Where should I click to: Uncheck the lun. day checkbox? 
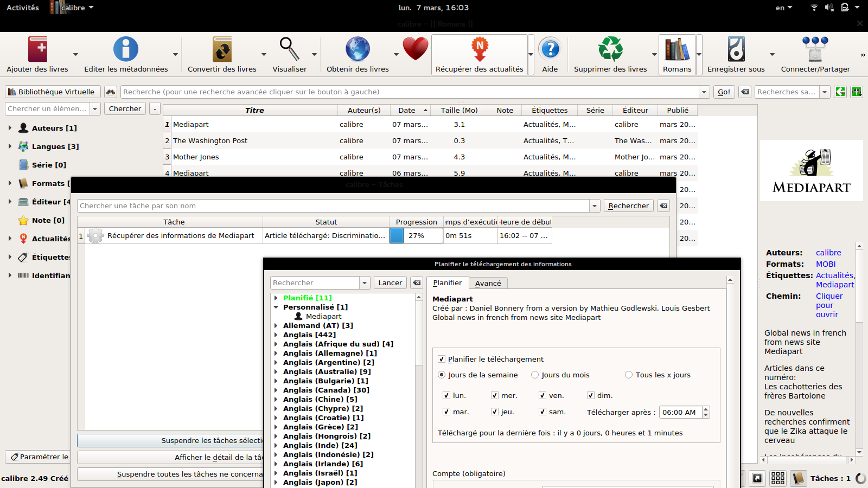tap(446, 396)
